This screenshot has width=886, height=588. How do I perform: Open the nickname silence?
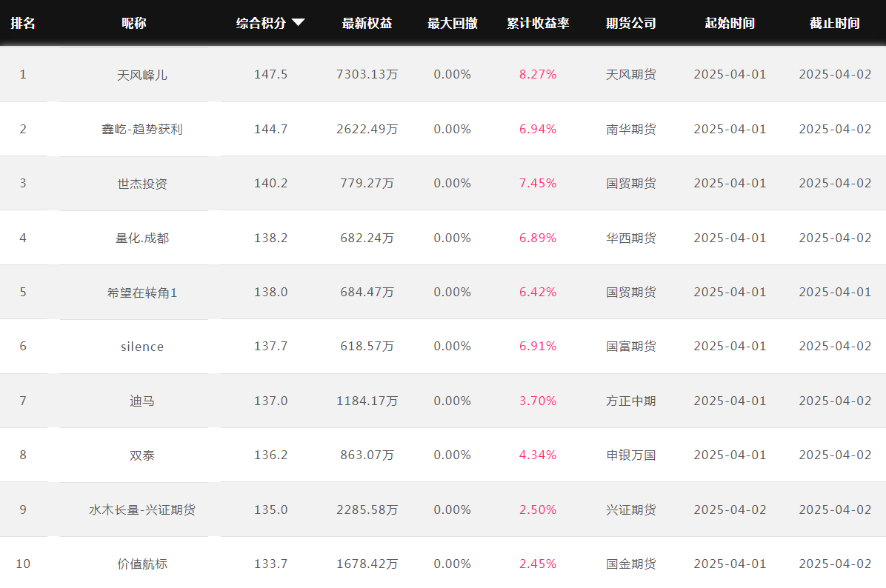click(x=141, y=347)
